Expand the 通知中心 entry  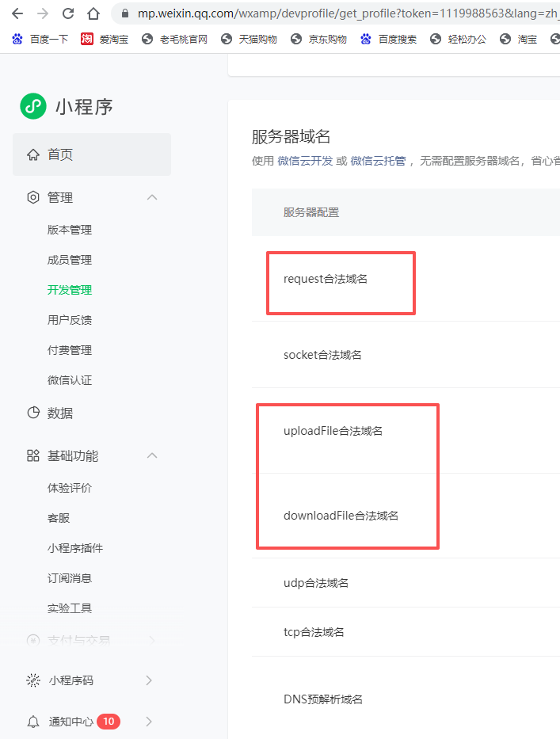pyautogui.click(x=149, y=721)
